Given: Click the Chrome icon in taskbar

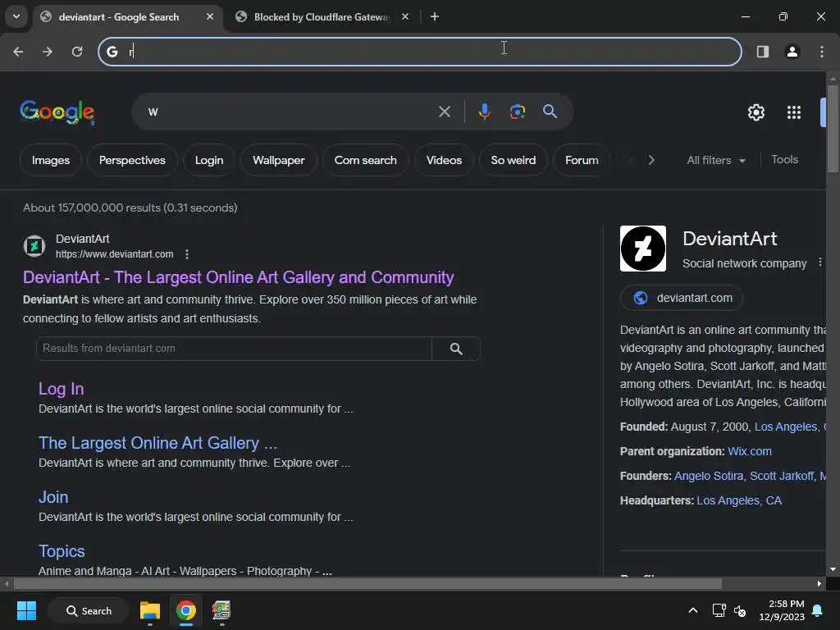Looking at the screenshot, I should coord(186,610).
